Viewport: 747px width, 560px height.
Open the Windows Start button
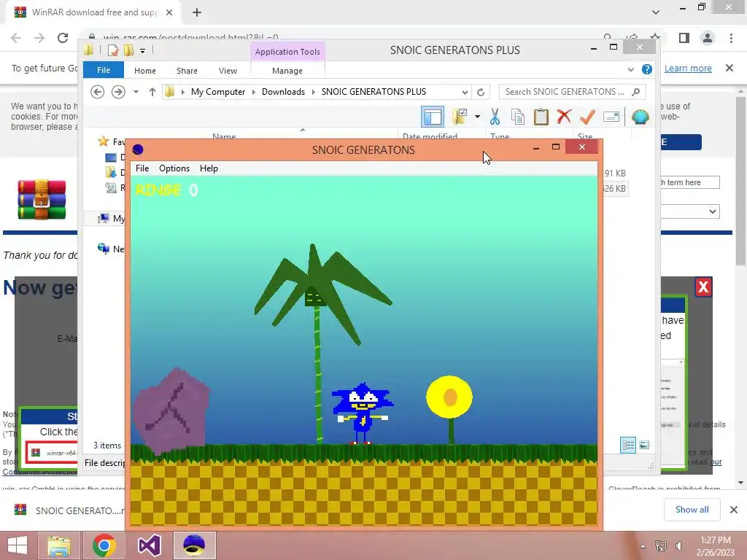(x=18, y=545)
